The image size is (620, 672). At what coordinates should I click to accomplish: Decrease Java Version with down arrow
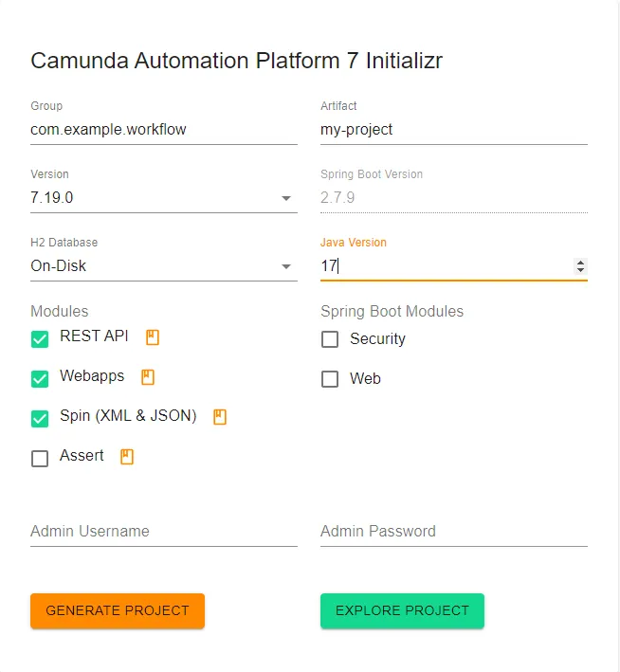click(x=580, y=271)
